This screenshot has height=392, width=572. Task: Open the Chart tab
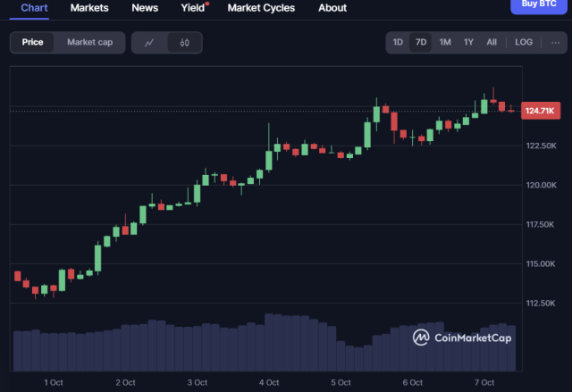point(34,7)
